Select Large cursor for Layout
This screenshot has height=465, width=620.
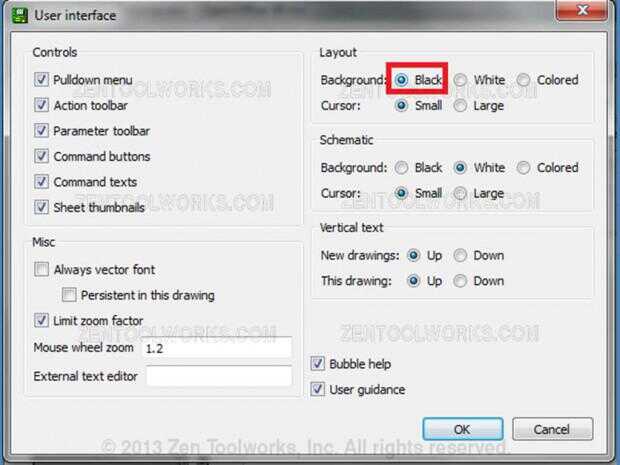(x=460, y=106)
